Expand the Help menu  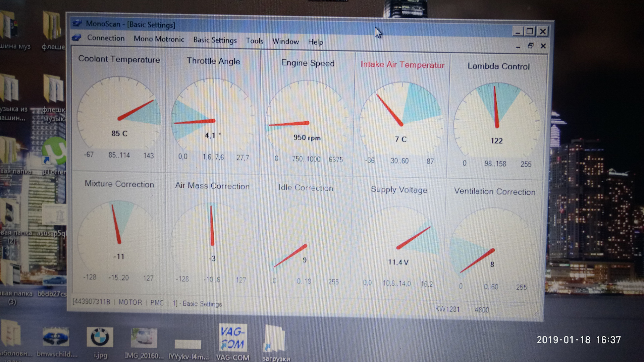[315, 42]
